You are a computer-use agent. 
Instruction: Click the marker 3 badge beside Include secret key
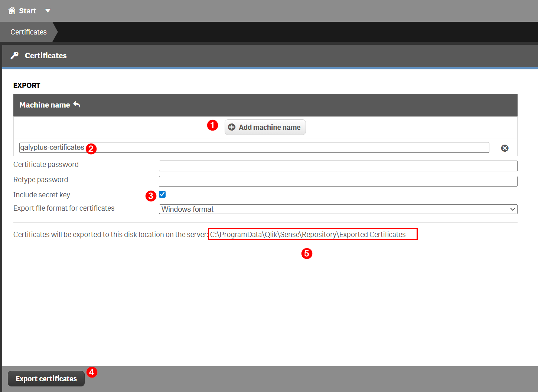[150, 196]
